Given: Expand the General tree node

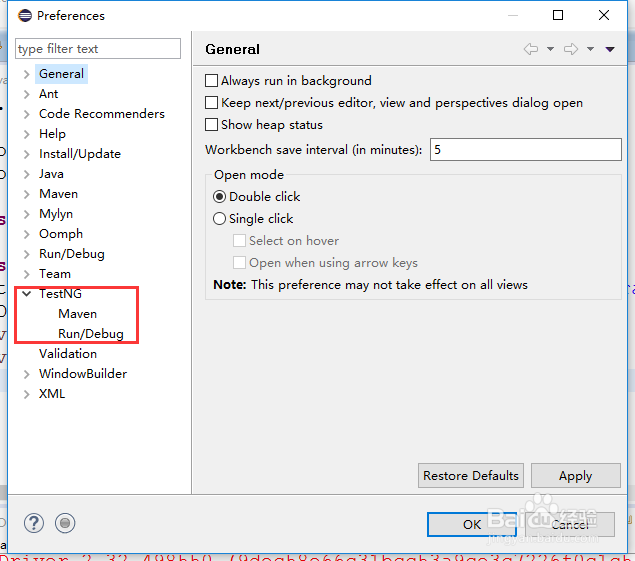Looking at the screenshot, I should pos(27,74).
